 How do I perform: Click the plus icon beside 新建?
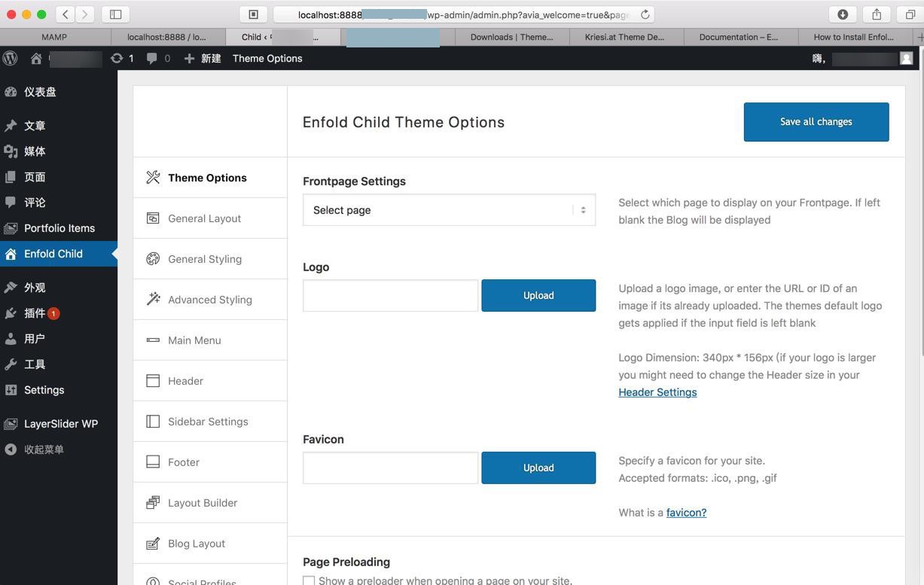coord(189,58)
